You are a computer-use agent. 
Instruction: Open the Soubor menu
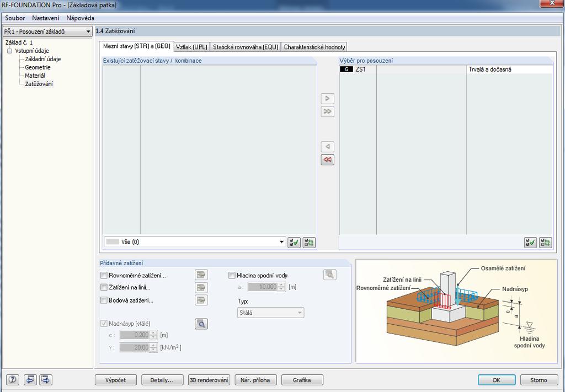point(15,18)
